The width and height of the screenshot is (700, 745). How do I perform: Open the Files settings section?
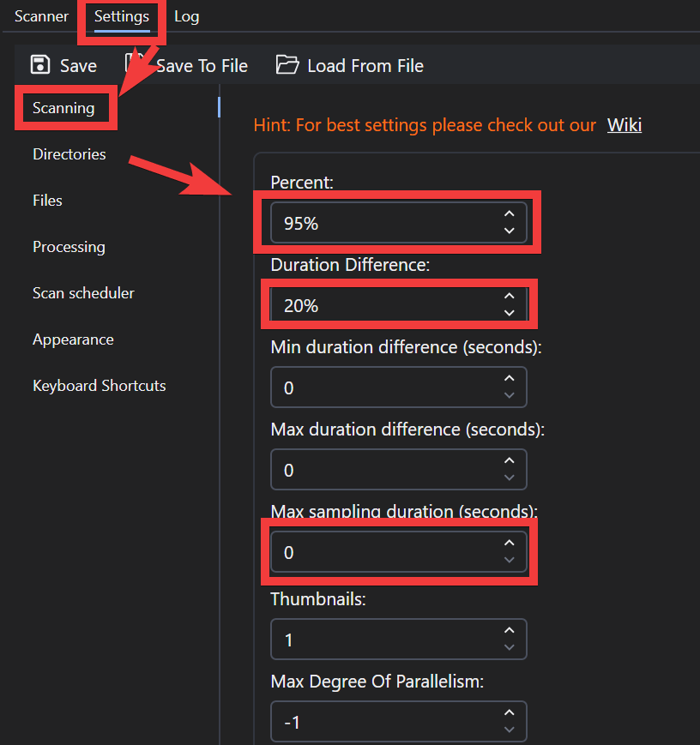tap(47, 201)
